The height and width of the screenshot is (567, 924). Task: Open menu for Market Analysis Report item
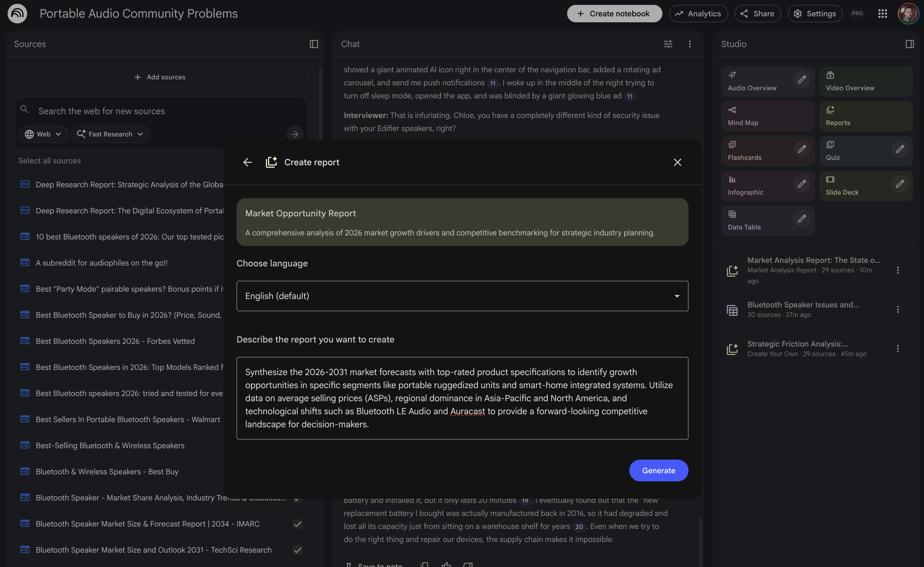(898, 270)
